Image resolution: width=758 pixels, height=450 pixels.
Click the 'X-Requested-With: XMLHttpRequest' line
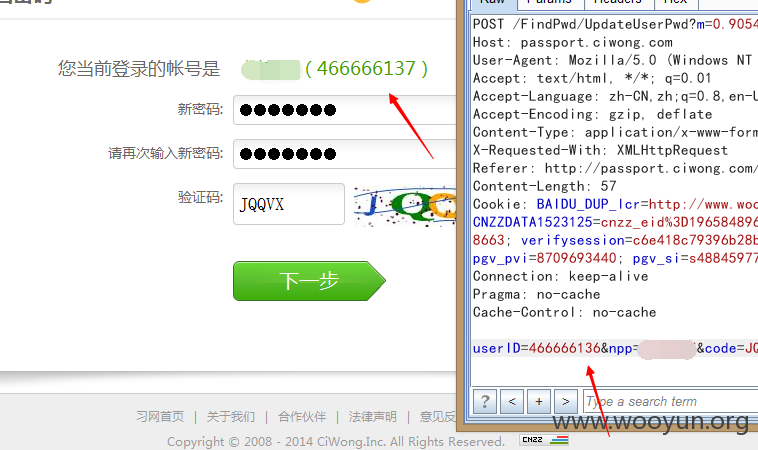tap(600, 150)
